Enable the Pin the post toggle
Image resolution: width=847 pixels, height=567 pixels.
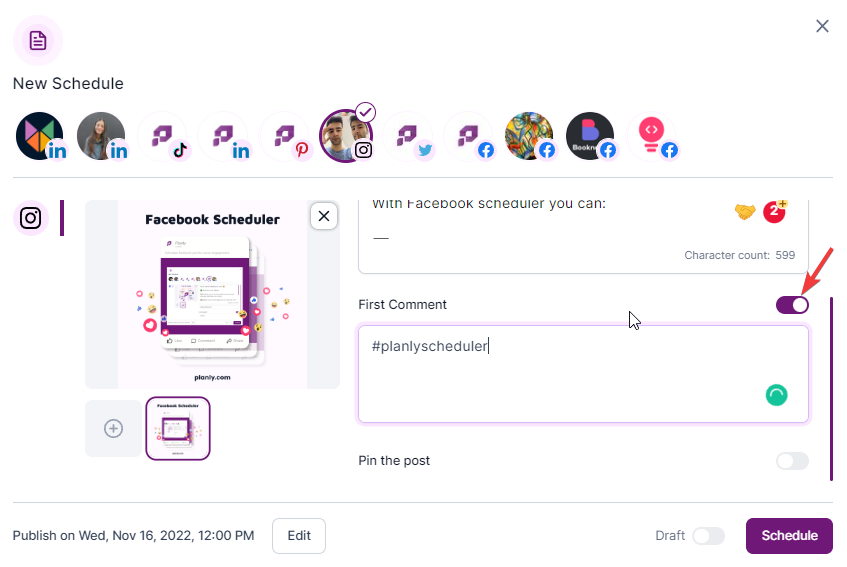[792, 461]
